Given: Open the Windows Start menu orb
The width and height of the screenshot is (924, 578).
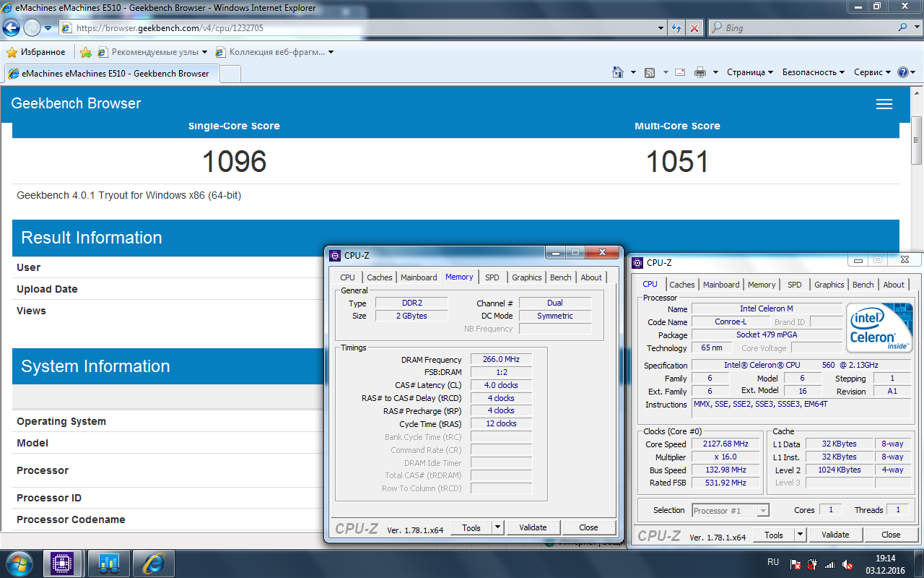Looking at the screenshot, I should (18, 563).
